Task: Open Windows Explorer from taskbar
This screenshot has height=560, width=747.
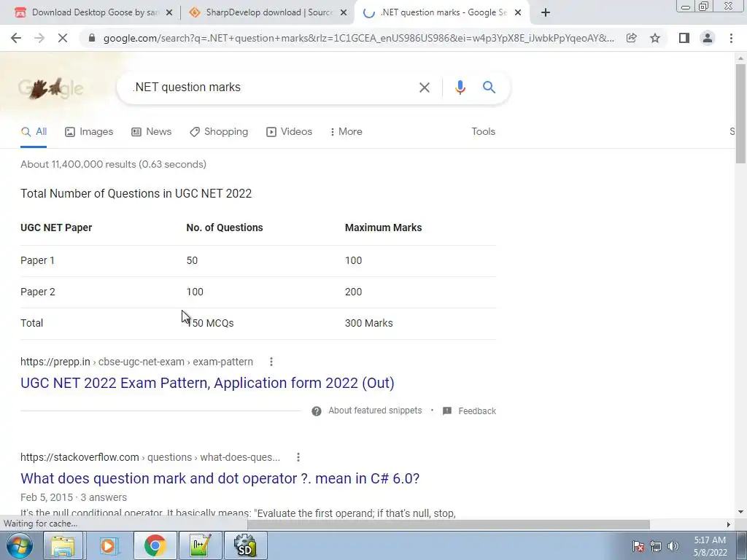Action: click(x=63, y=545)
